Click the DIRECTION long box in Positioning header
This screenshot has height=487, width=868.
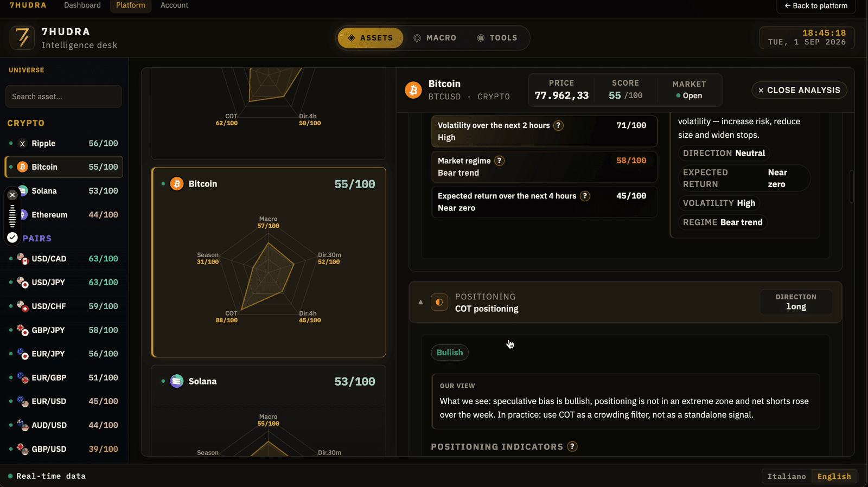point(796,302)
